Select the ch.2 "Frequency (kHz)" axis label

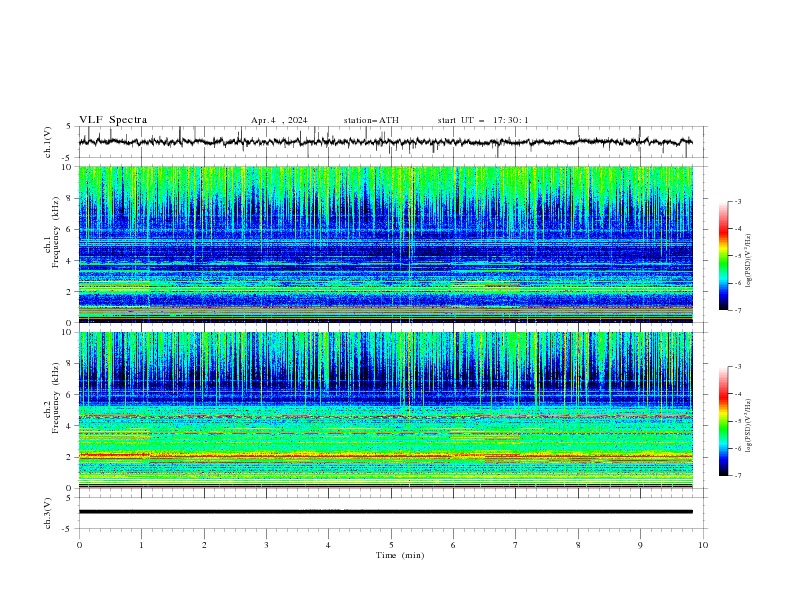(x=55, y=398)
